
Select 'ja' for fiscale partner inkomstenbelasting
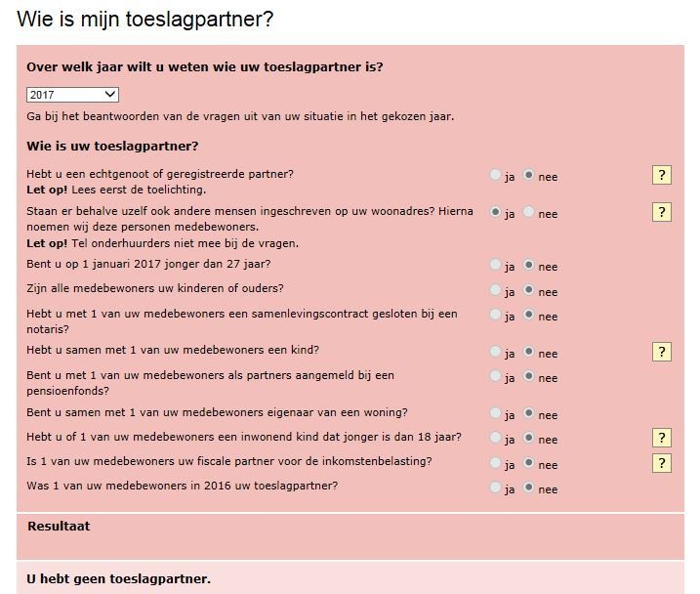(496, 463)
